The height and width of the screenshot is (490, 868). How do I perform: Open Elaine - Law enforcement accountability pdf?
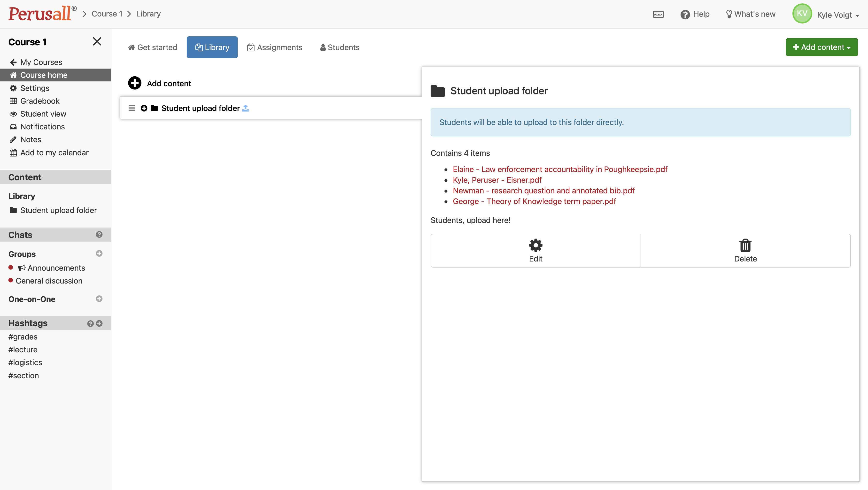click(560, 169)
